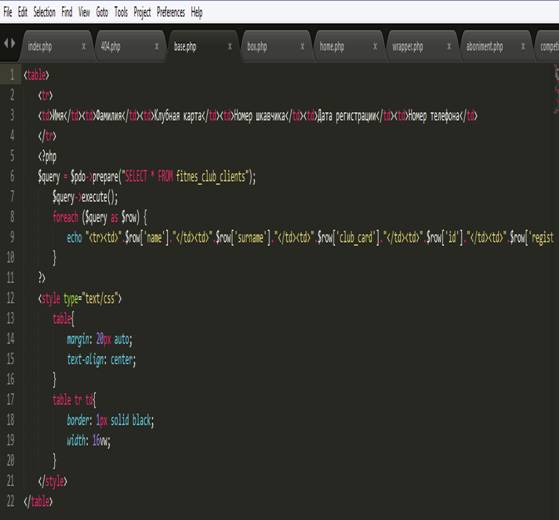The height and width of the screenshot is (520, 559).
Task: Close the home.php tab
Action: [375, 46]
